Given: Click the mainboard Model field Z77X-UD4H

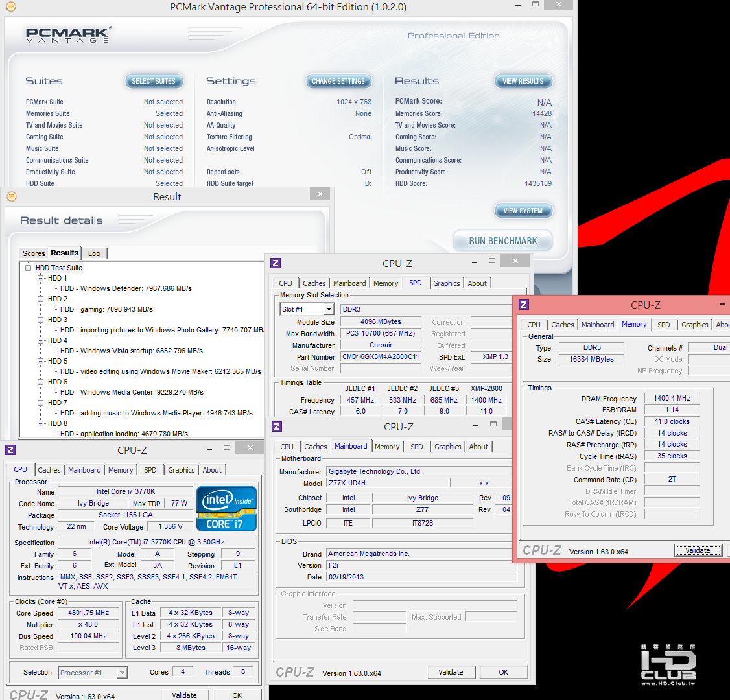Looking at the screenshot, I should 387,483.
